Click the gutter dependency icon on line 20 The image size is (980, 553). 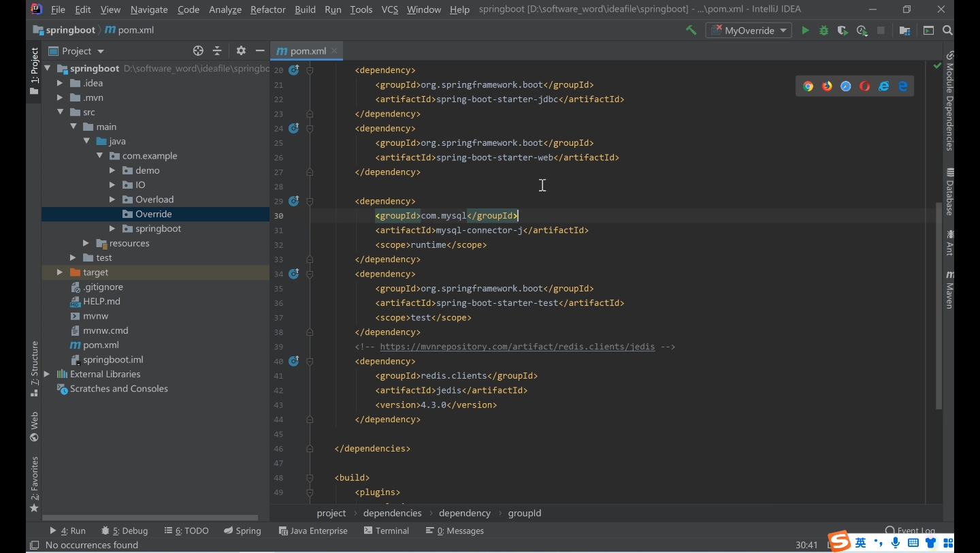[293, 69]
